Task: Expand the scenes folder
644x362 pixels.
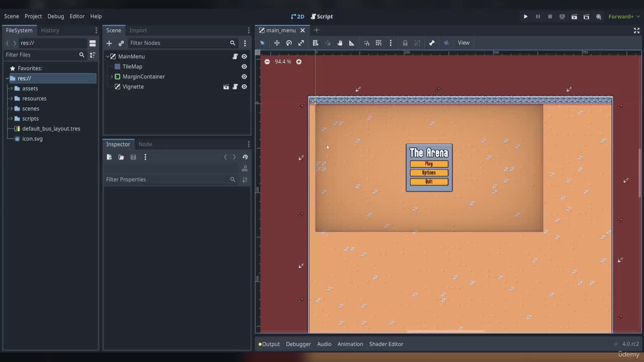Action: [x=11, y=109]
